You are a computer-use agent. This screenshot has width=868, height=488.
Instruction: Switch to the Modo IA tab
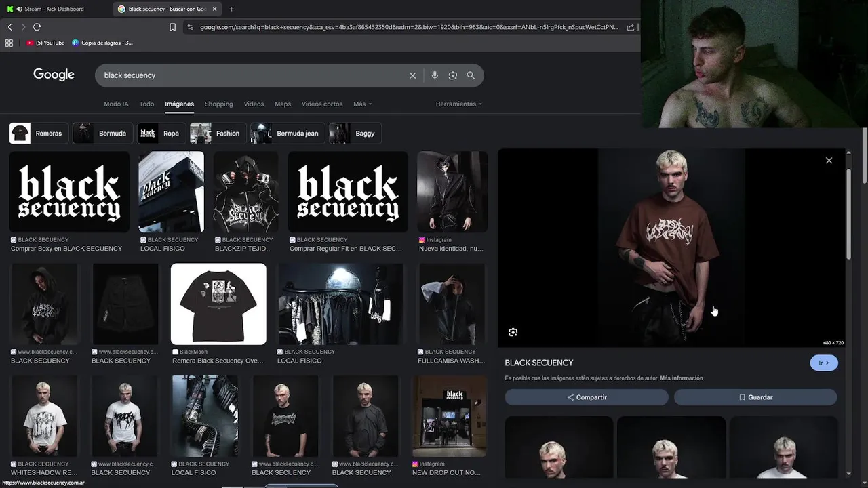pyautogui.click(x=116, y=104)
